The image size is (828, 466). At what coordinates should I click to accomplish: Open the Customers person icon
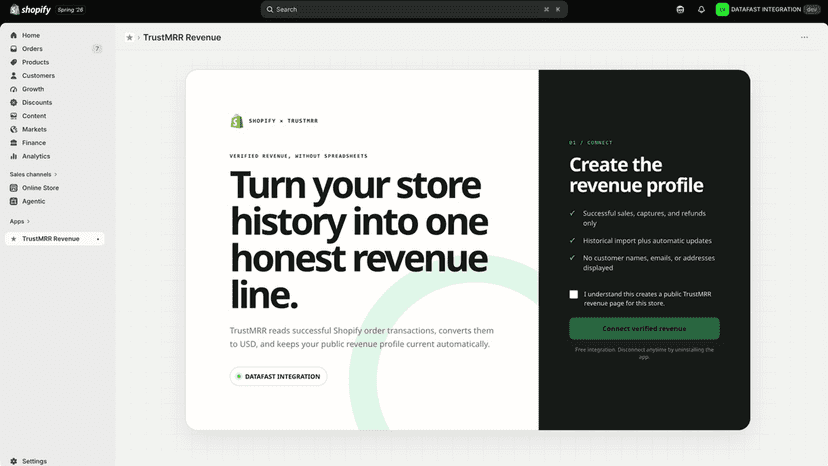[14, 76]
